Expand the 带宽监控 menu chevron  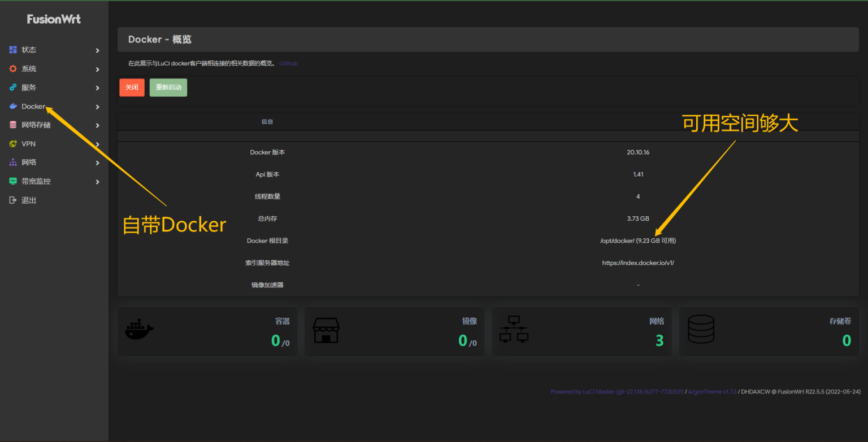(x=97, y=182)
